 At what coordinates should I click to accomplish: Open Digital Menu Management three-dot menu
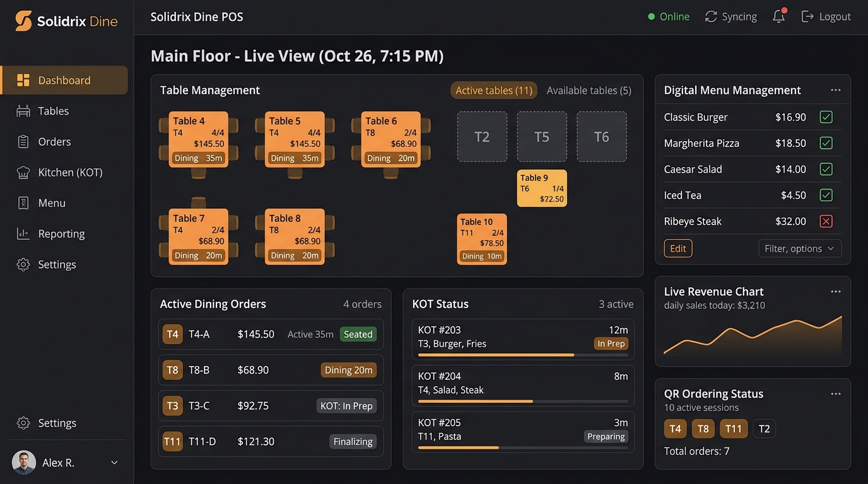tap(836, 90)
